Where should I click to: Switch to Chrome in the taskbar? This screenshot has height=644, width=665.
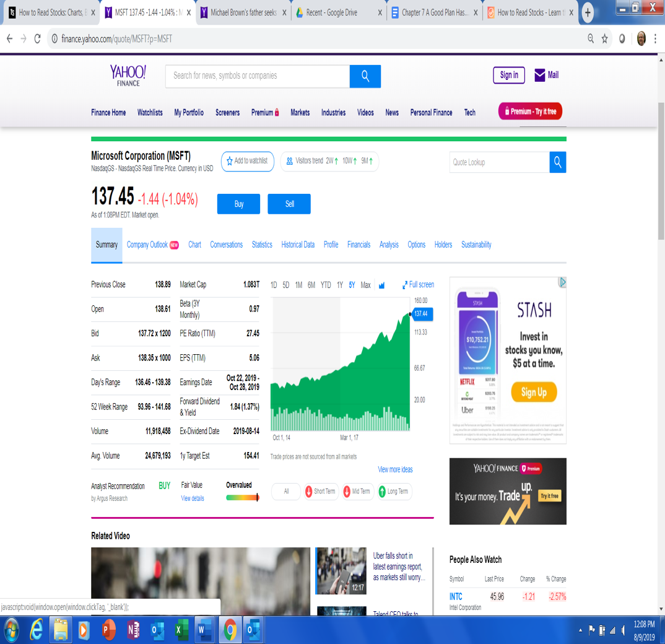(x=230, y=630)
